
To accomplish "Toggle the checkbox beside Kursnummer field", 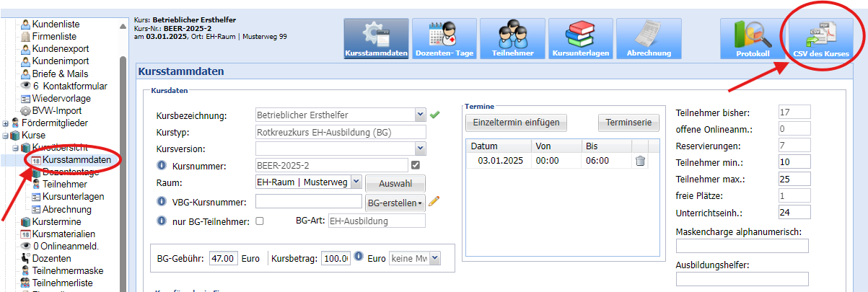I will tap(415, 166).
